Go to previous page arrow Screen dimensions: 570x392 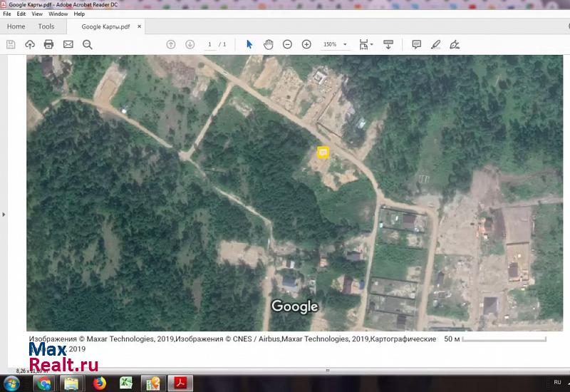[171, 44]
